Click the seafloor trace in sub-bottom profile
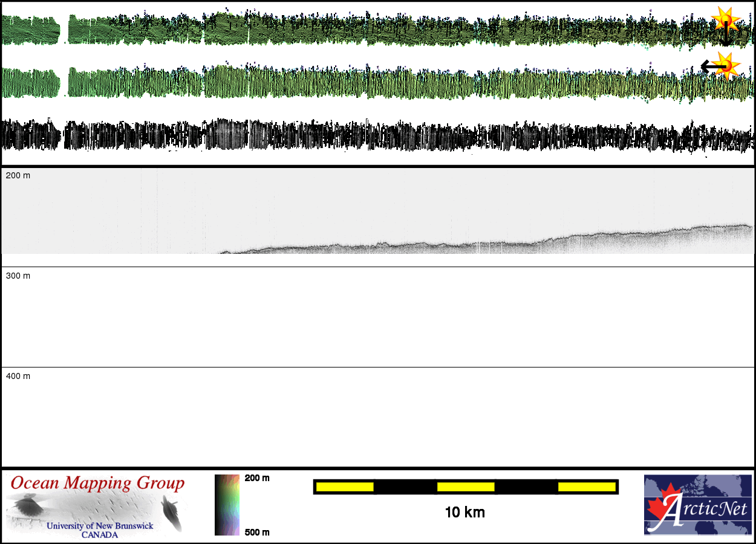Viewport: 756px width, 544px height. pos(484,243)
